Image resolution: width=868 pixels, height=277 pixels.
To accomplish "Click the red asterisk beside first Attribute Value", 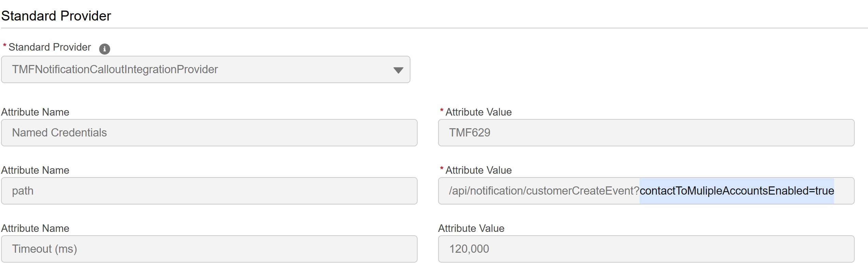I will coord(441,110).
